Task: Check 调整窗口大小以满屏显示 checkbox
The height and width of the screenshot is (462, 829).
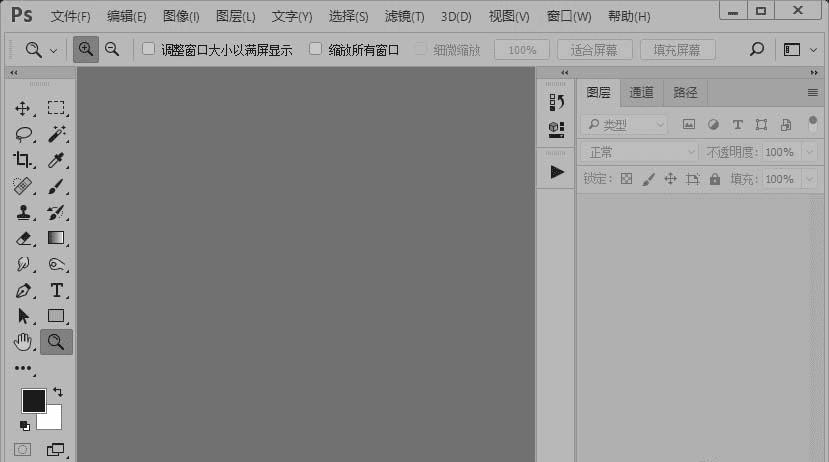Action: click(x=149, y=49)
